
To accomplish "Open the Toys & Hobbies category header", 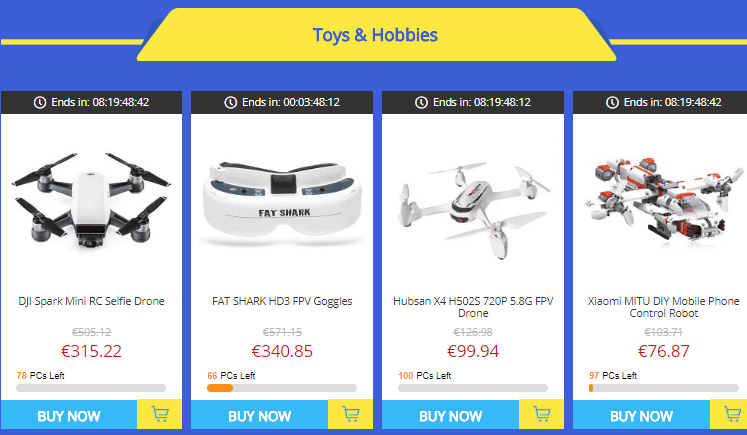I will (x=375, y=35).
